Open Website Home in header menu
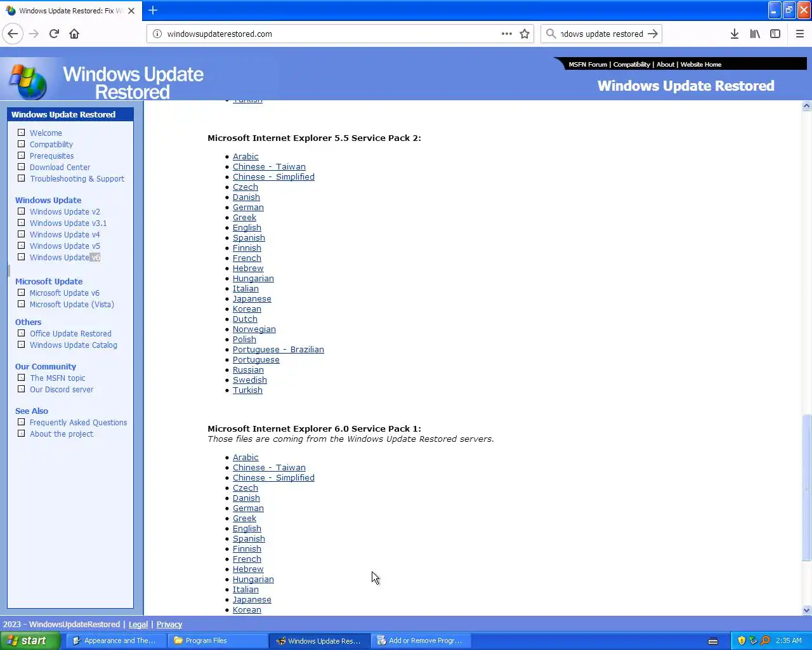Viewport: 812px width, 650px height. [701, 64]
